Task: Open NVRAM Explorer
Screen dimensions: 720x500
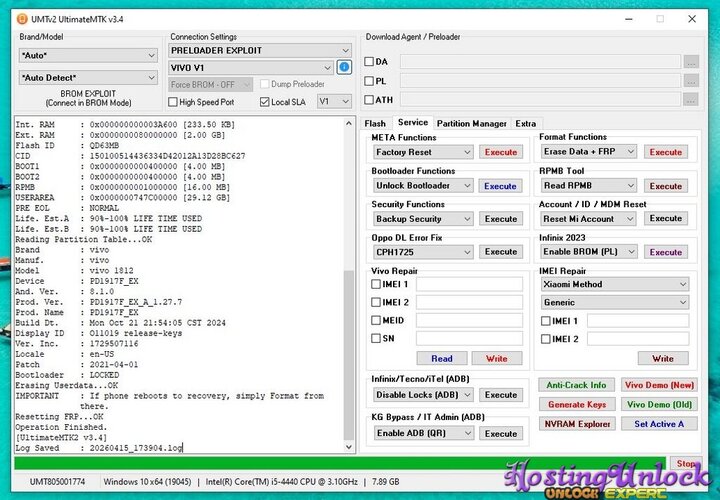Action: pyautogui.click(x=577, y=424)
